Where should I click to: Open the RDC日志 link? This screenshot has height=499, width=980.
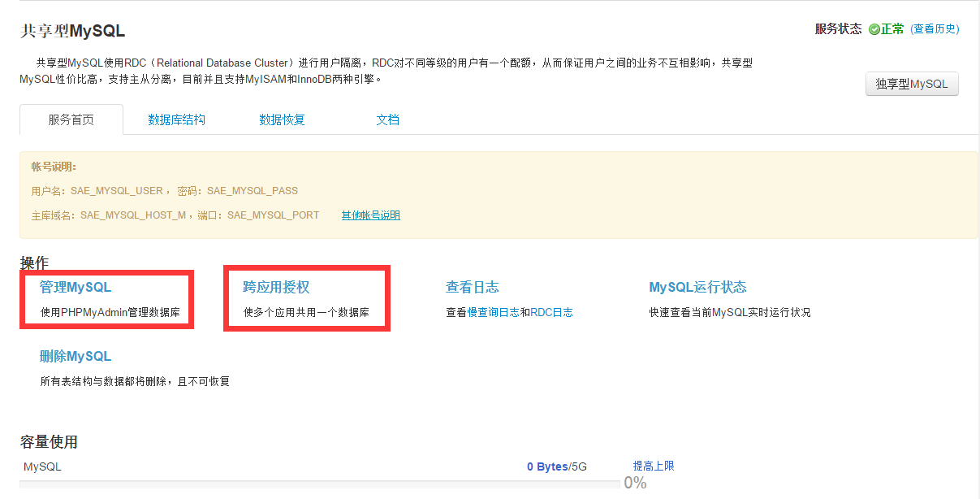pyautogui.click(x=551, y=312)
